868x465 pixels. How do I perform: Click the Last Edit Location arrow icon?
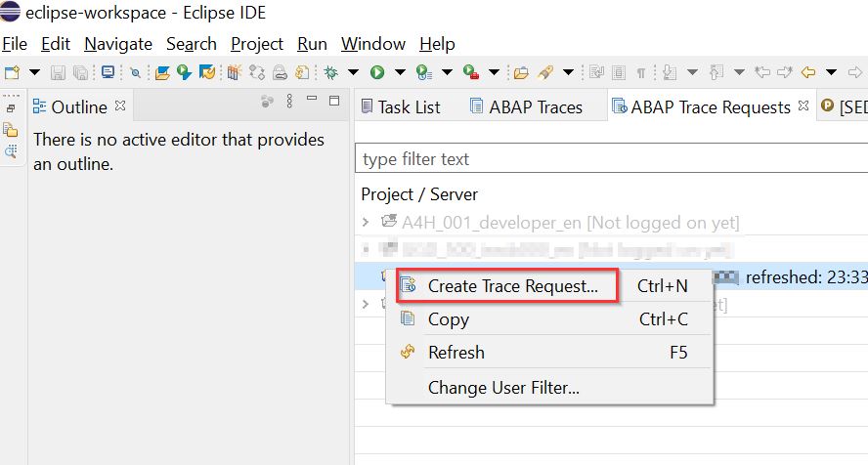[762, 72]
